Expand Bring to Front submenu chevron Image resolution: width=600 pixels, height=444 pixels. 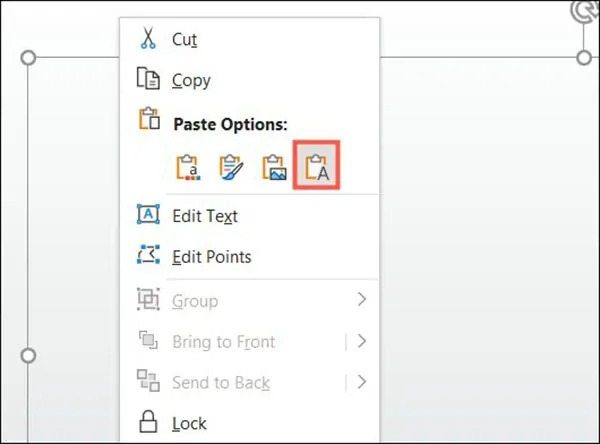coord(362,341)
